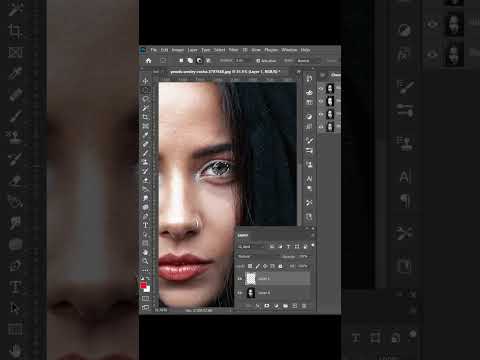480x360 pixels.
Task: Select the Gradient tool
Action: tap(146, 189)
